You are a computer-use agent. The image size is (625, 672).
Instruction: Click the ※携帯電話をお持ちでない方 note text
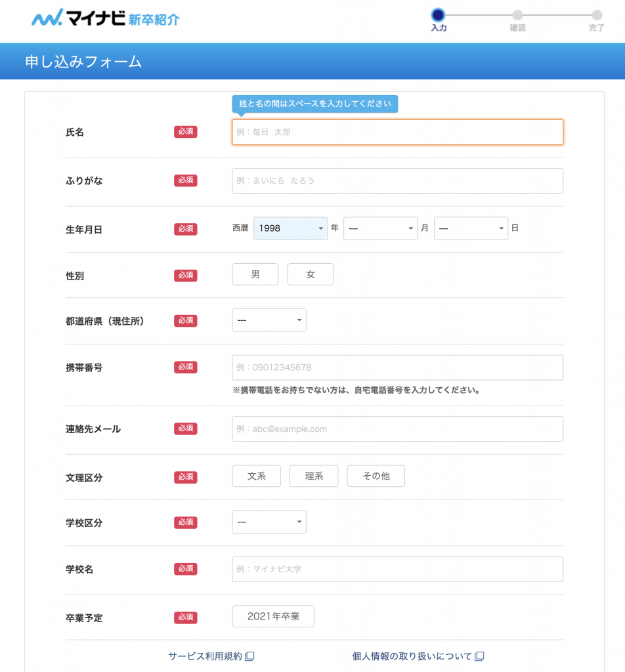(x=356, y=390)
